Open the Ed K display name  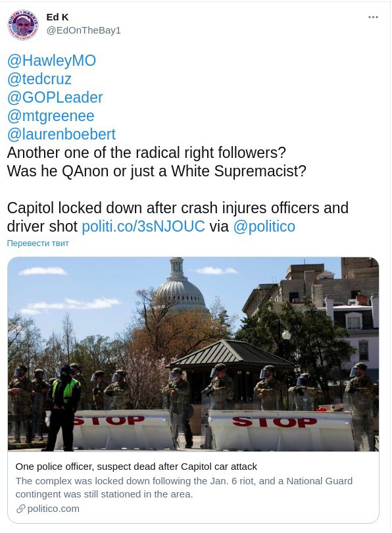click(57, 17)
